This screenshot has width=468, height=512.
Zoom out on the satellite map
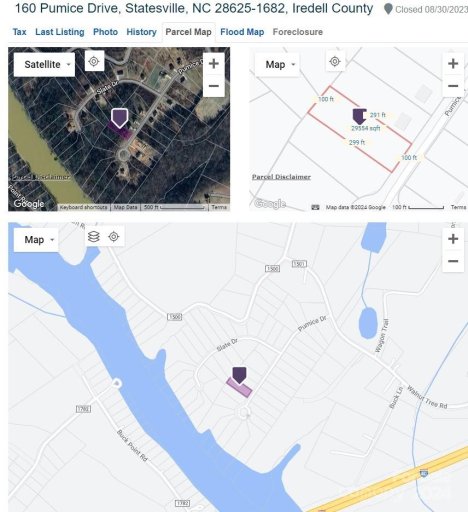[214, 86]
